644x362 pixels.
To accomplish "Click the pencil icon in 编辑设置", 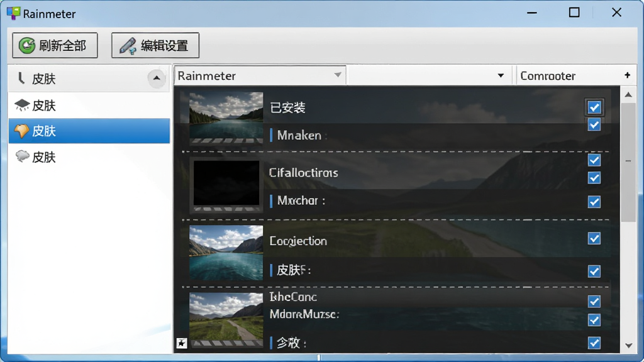I will point(128,46).
